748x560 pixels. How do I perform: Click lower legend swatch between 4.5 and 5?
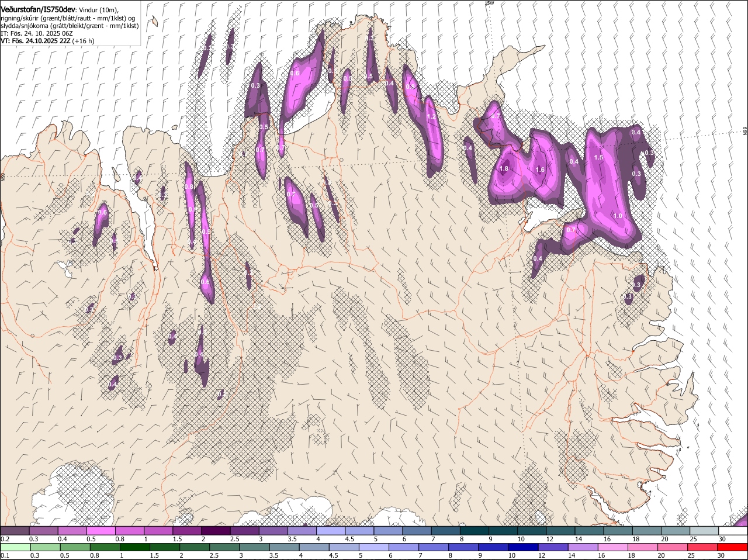[x=345, y=547]
